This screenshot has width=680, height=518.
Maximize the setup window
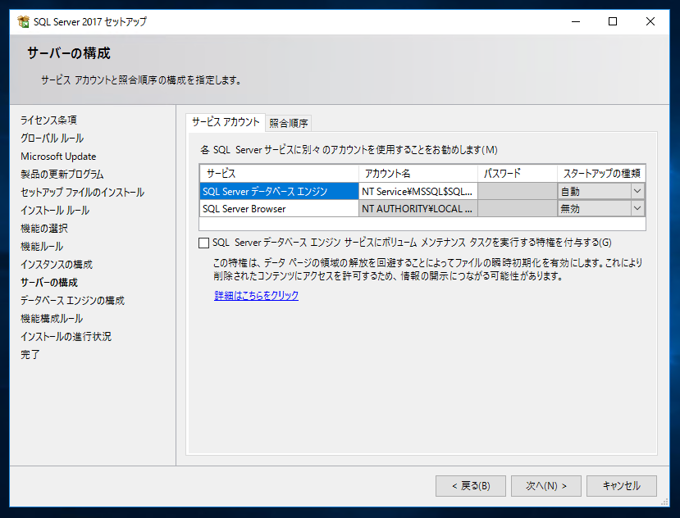point(612,21)
